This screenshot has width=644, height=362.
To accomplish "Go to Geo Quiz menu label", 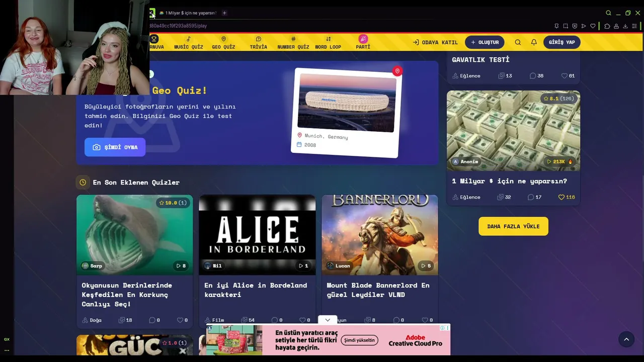I will (x=223, y=47).
